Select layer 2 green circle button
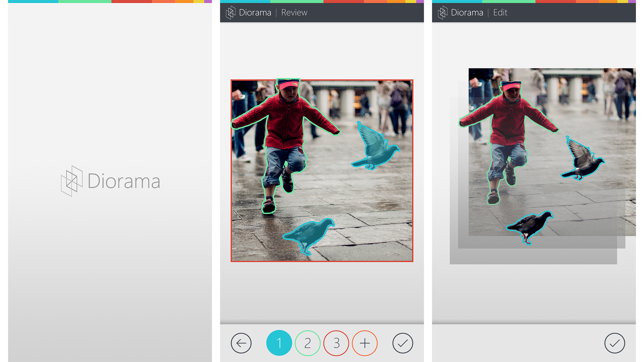This screenshot has width=644, height=362. coord(308,343)
